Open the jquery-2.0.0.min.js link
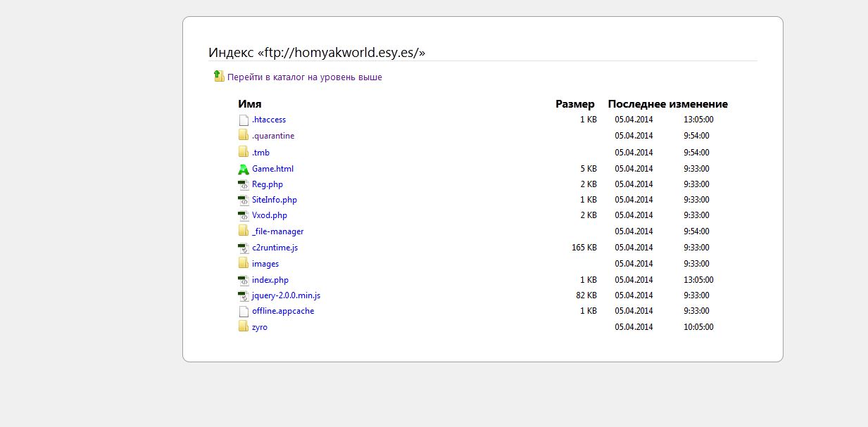This screenshot has width=868, height=427. tap(286, 295)
